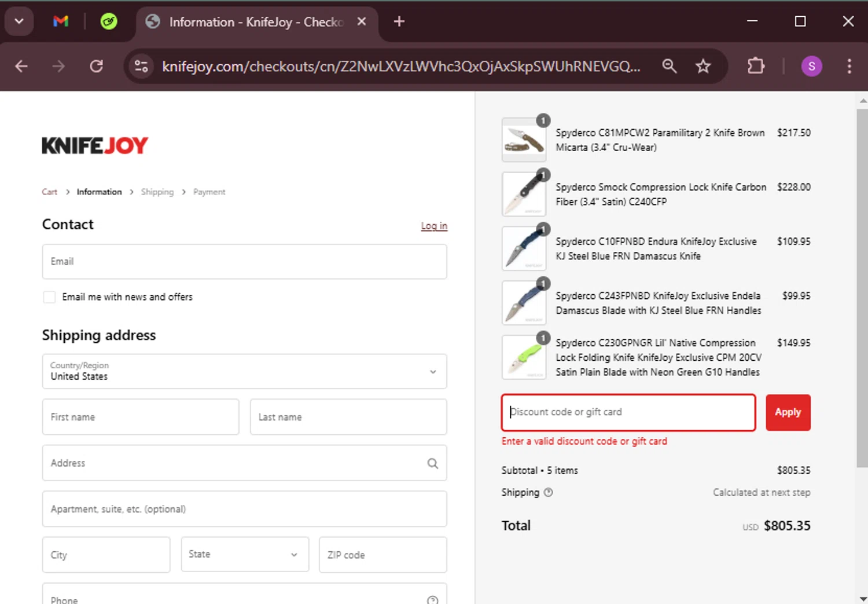Focus the First name field
The height and width of the screenshot is (604, 868).
click(141, 417)
